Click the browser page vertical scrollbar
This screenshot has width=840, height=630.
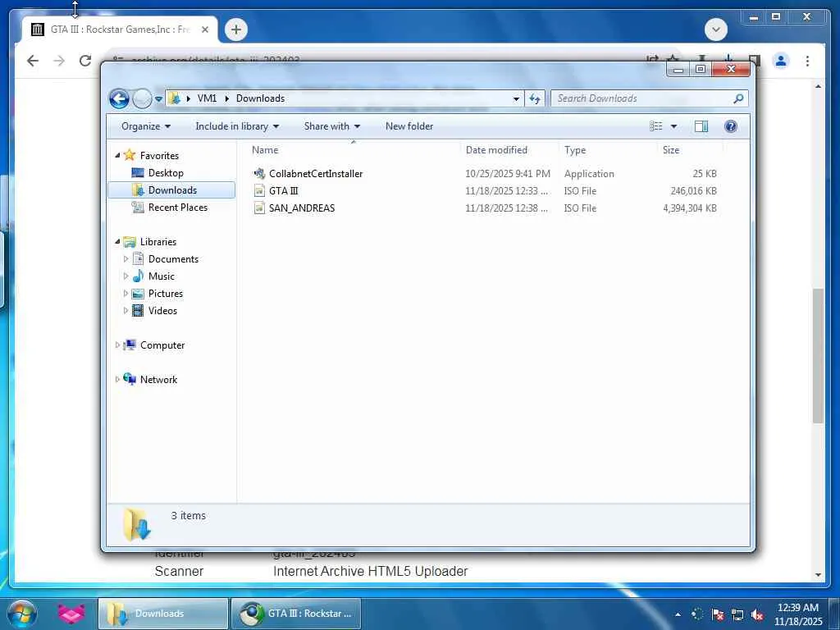[818, 356]
